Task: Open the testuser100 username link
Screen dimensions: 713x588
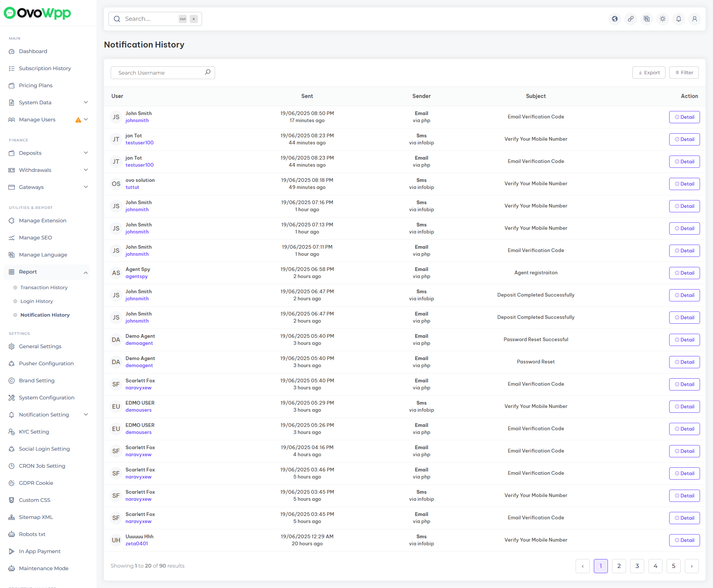Action: [x=139, y=143]
